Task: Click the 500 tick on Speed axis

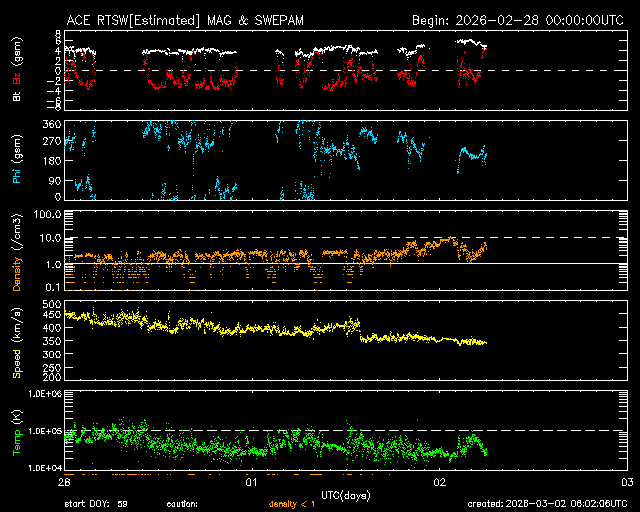Action: click(x=50, y=303)
